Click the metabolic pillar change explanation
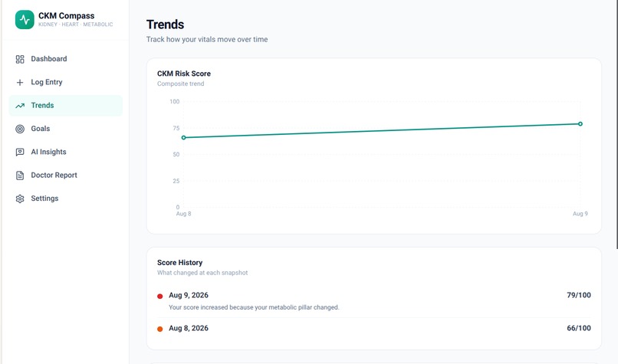 pyautogui.click(x=254, y=307)
